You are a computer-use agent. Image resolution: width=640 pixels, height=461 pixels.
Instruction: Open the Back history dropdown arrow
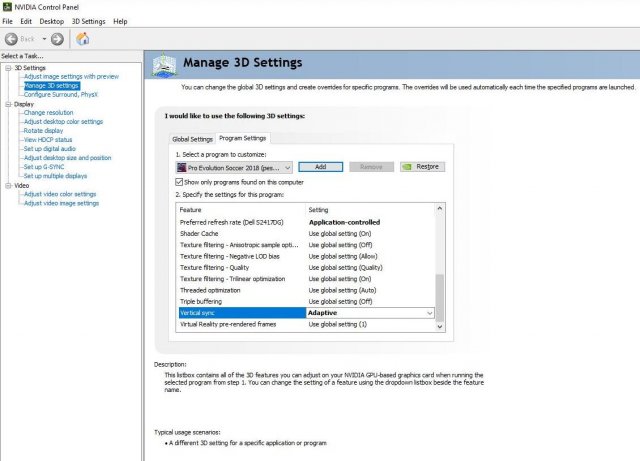click(42, 38)
